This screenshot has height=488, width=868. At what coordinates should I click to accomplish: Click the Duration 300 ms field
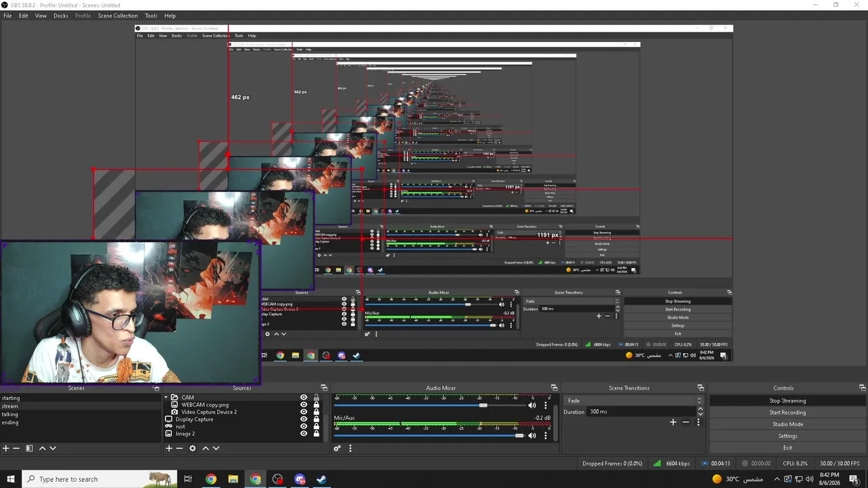(642, 411)
